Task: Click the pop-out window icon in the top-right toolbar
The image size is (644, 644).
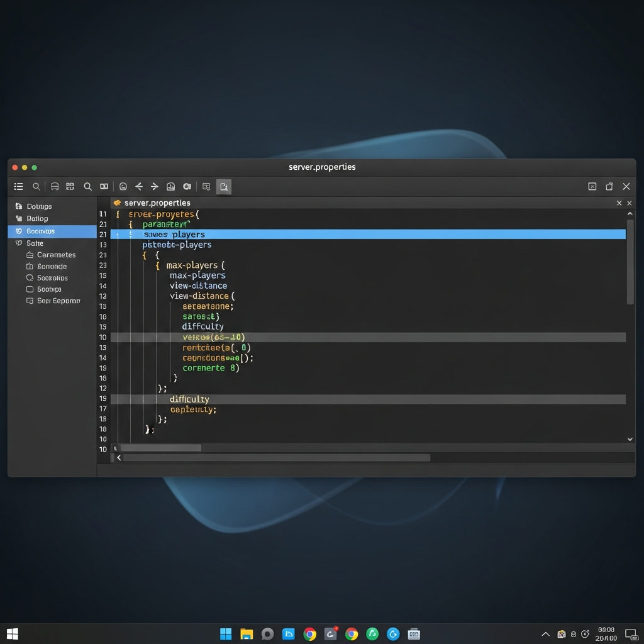Action: (x=609, y=186)
